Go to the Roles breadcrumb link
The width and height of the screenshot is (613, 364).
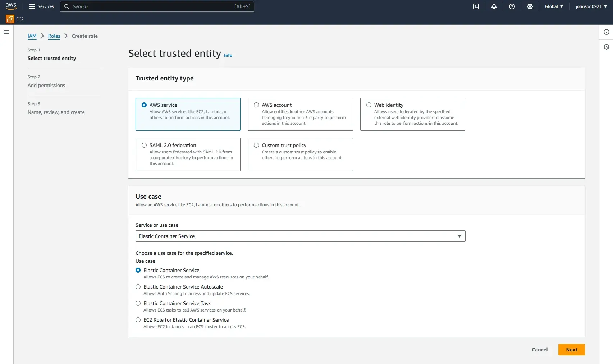pos(54,36)
